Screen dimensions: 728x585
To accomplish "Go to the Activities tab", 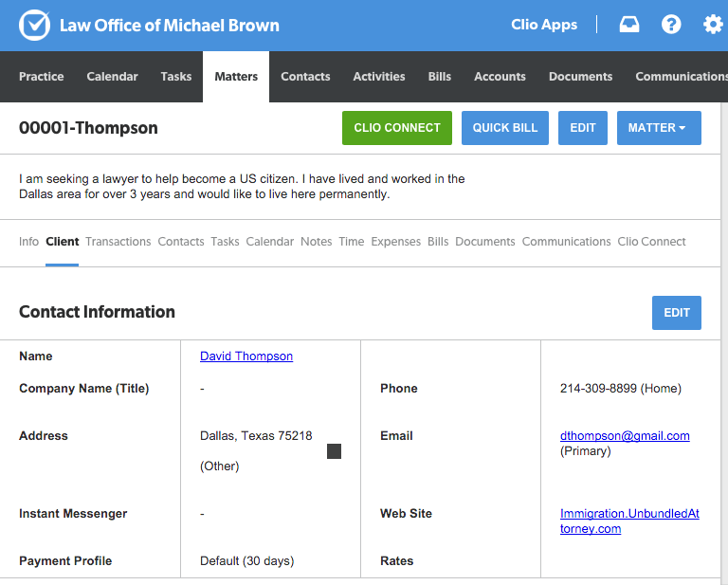I will click(379, 76).
